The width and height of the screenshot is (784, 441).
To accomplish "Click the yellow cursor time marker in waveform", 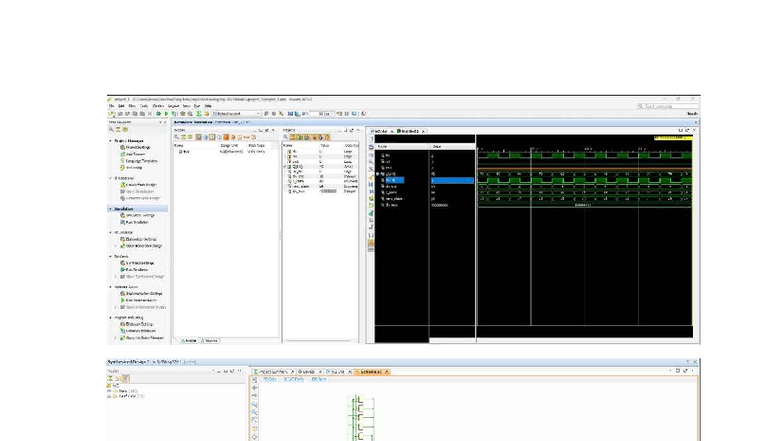I will point(673,138).
